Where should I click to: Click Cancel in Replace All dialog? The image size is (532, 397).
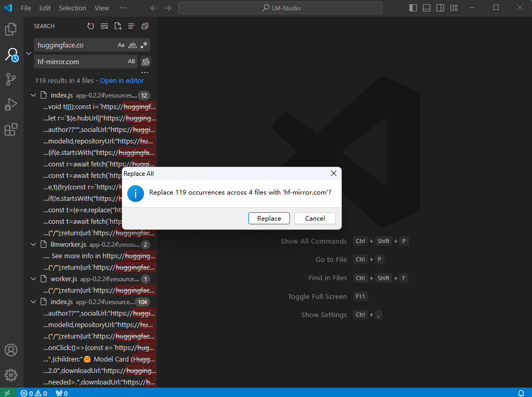click(x=315, y=219)
